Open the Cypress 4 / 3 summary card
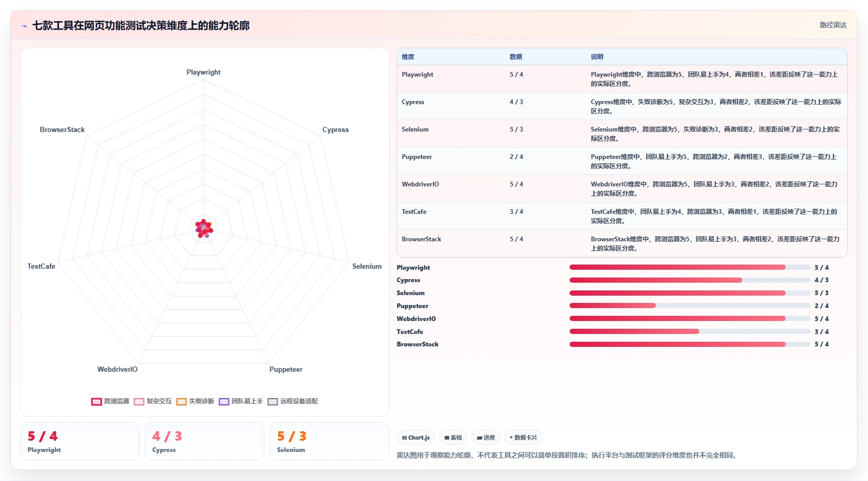The width and height of the screenshot is (868, 481). pyautogui.click(x=204, y=441)
